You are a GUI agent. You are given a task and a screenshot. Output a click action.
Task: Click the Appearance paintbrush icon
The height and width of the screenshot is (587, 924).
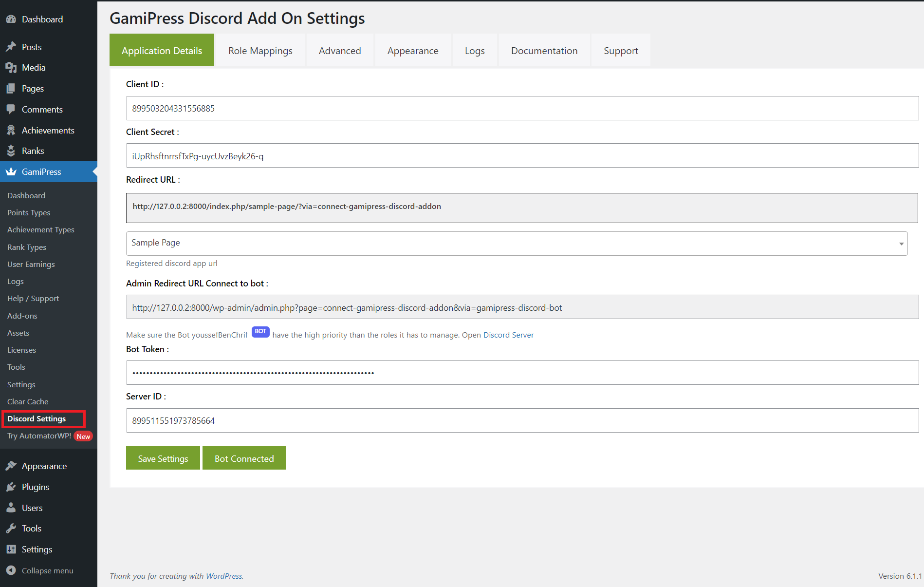coord(11,466)
